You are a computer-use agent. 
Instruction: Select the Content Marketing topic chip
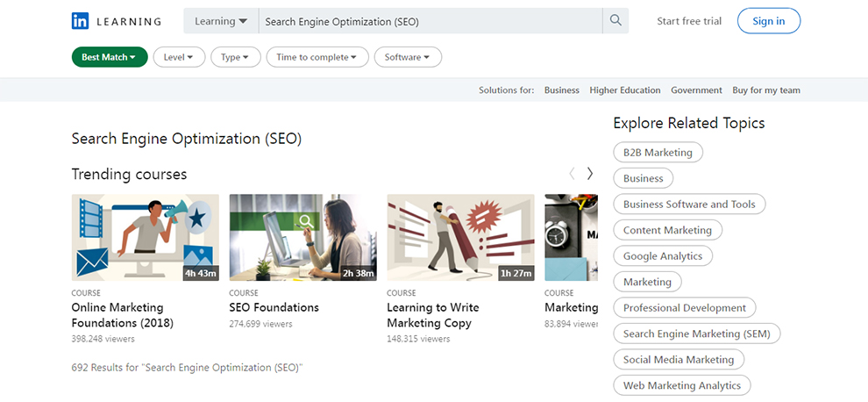click(667, 230)
